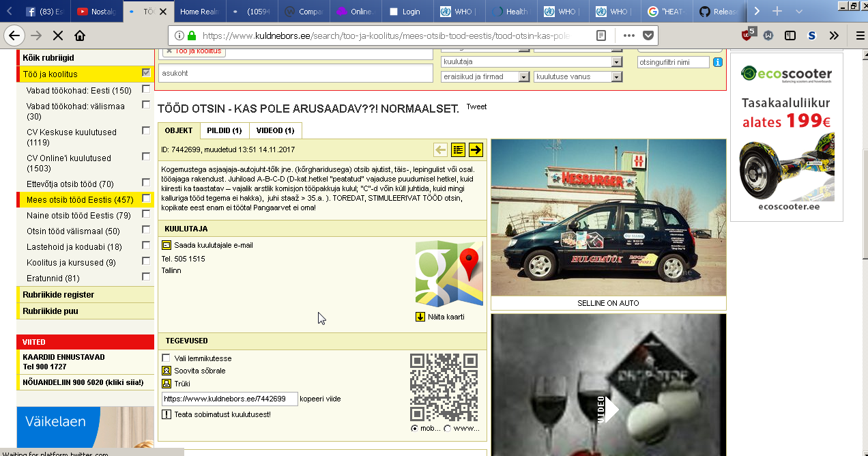Click the asukoht location input field
The image size is (868, 456).
(x=295, y=73)
